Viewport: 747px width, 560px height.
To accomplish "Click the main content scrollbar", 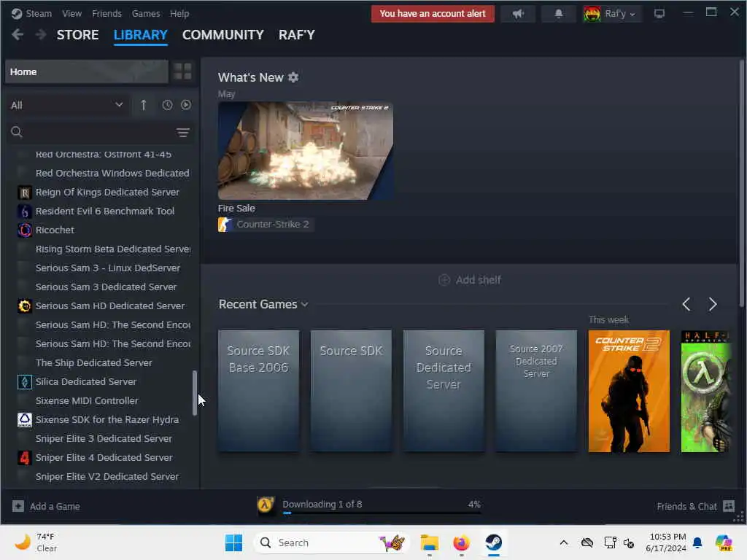I will click(742, 183).
